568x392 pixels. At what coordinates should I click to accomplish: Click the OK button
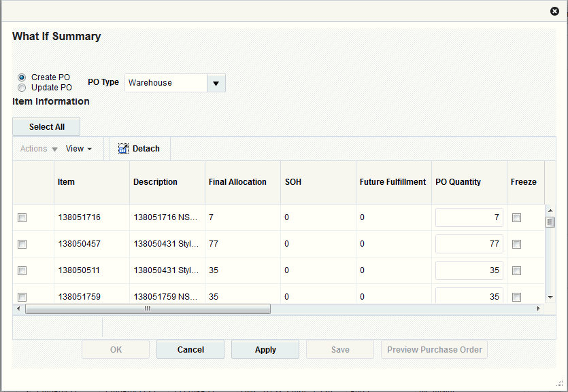pyautogui.click(x=115, y=349)
